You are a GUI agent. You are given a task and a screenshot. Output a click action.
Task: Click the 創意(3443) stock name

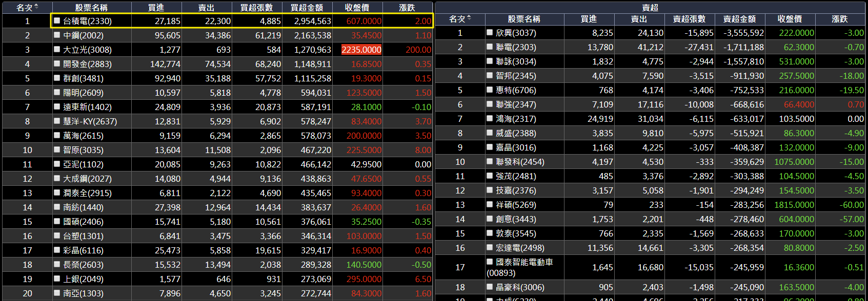[x=516, y=219]
